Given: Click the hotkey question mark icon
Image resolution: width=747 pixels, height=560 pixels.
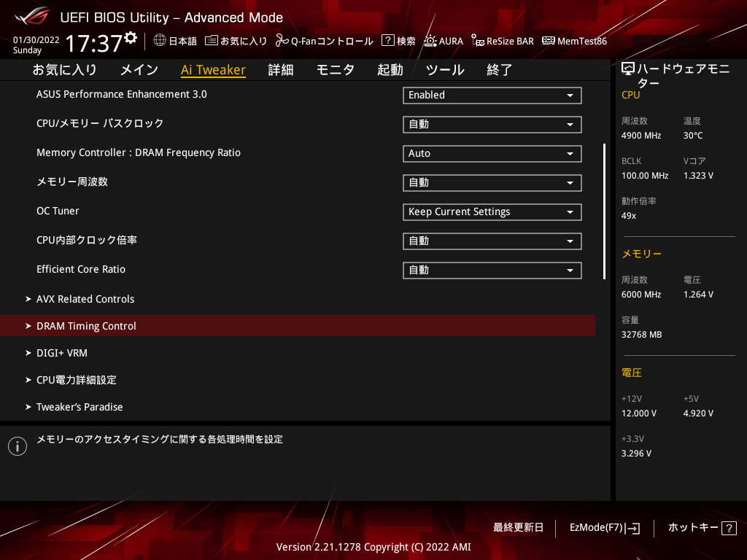Looking at the screenshot, I should [x=729, y=528].
